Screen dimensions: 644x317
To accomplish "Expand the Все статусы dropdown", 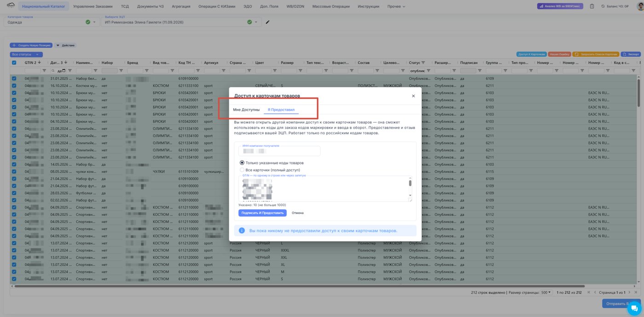I will [x=26, y=54].
